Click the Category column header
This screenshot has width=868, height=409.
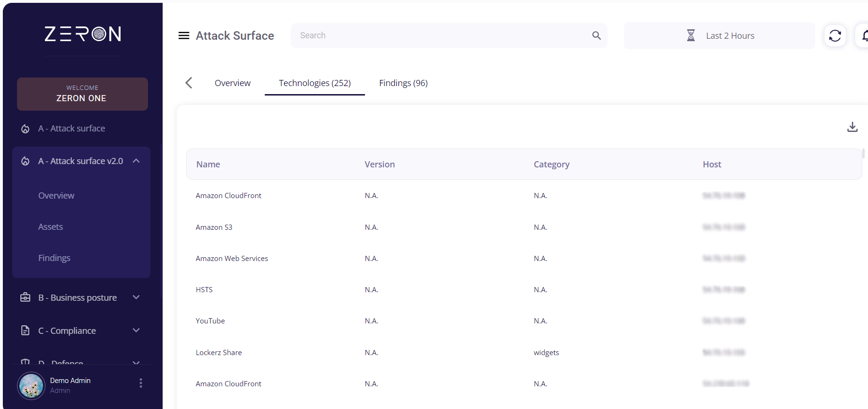(552, 164)
